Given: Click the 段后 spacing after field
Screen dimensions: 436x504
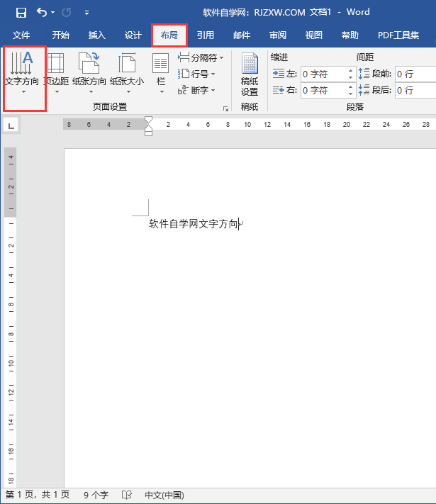Looking at the screenshot, I should 415,90.
